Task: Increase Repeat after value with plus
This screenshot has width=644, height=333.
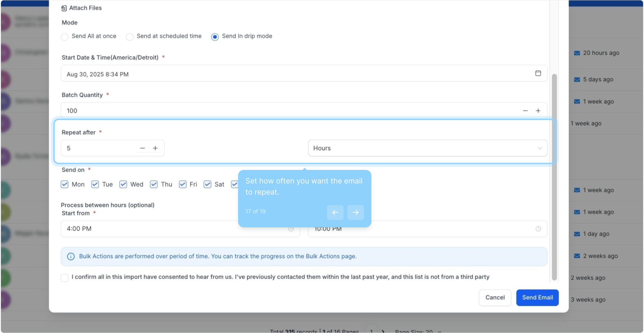Action: click(x=155, y=148)
